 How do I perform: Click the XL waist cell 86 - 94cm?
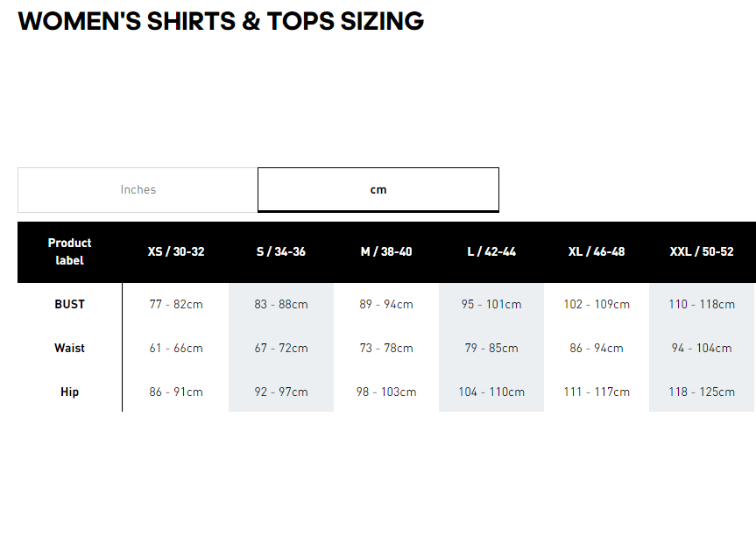(x=597, y=349)
